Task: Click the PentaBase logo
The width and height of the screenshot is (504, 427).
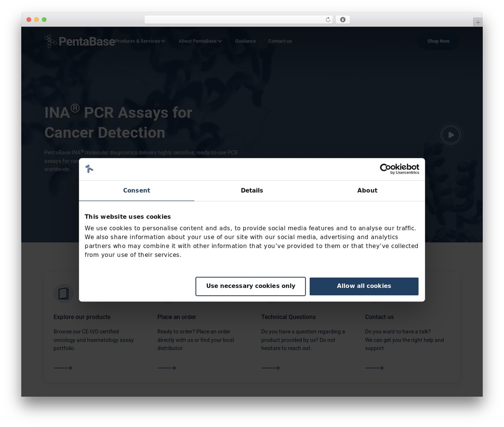Action: (80, 41)
